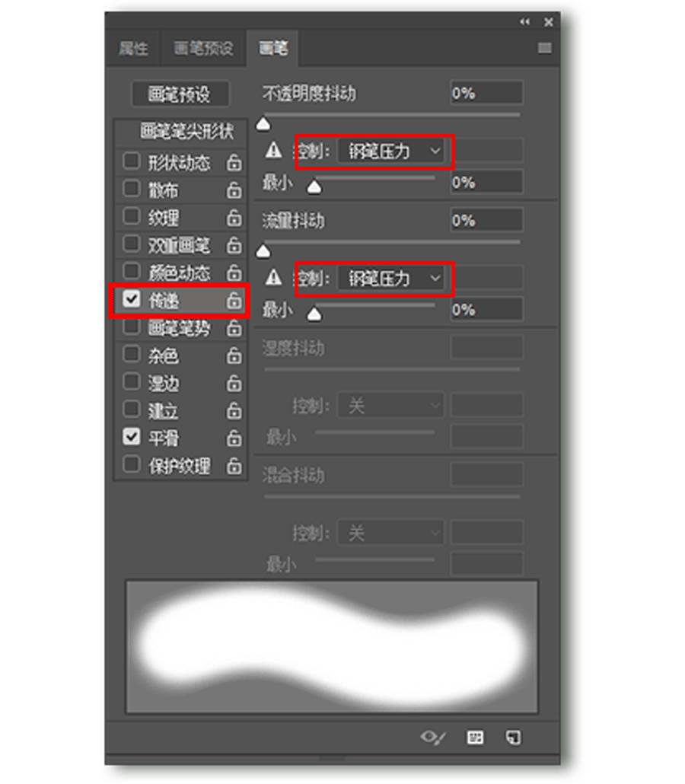Click the 画笔预设 button
Image resolution: width=685 pixels, height=784 pixels.
tap(180, 94)
